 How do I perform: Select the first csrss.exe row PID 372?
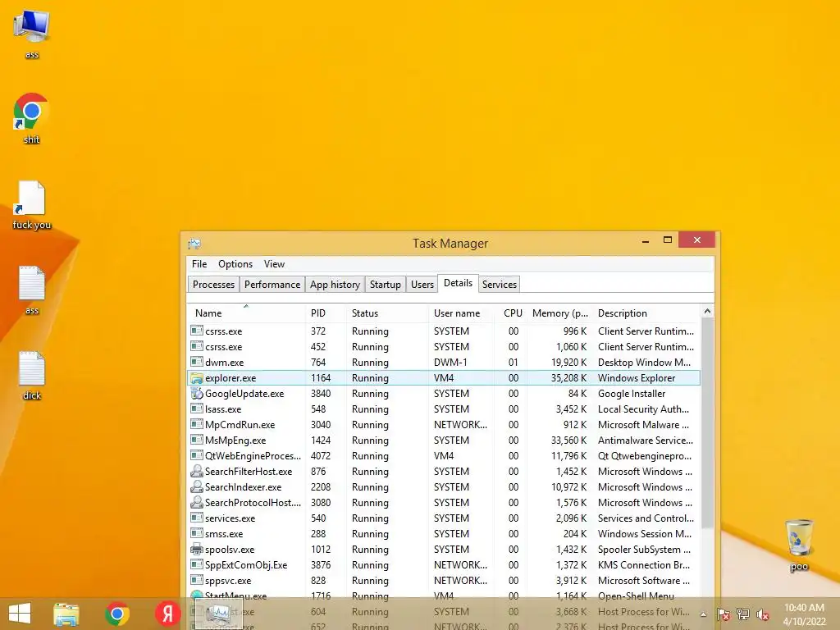click(x=444, y=331)
